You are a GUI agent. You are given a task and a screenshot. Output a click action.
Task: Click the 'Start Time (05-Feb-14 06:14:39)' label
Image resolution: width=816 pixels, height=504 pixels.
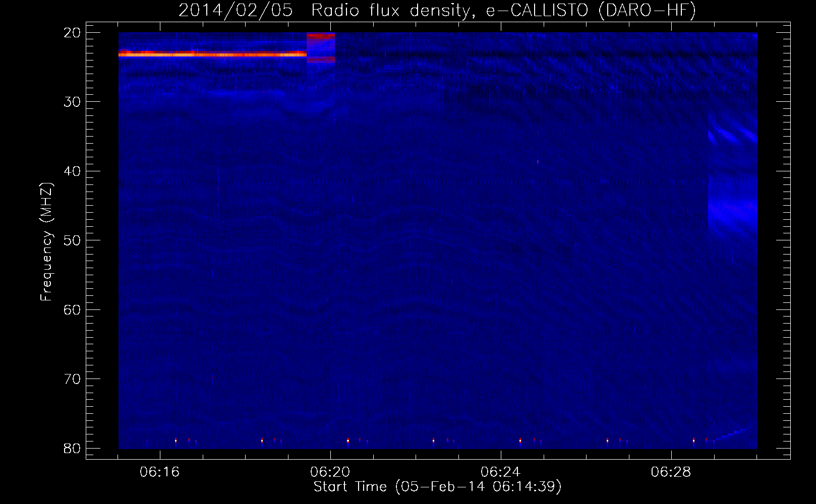[437, 487]
